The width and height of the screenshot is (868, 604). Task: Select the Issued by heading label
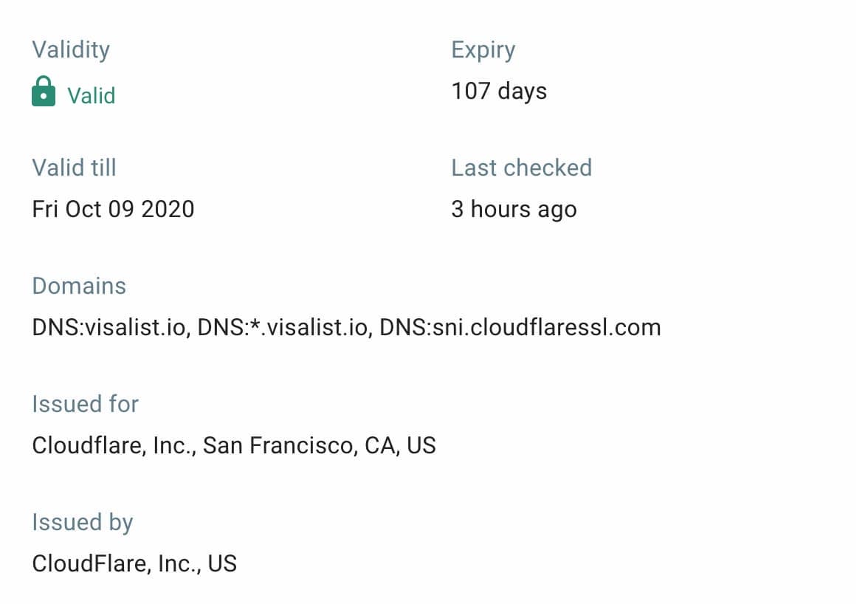83,523
